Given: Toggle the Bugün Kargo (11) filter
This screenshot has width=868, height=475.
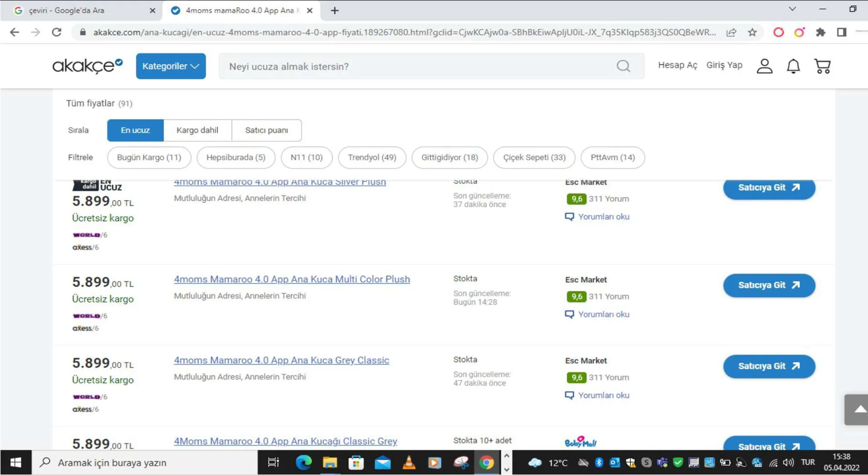Looking at the screenshot, I should (149, 157).
